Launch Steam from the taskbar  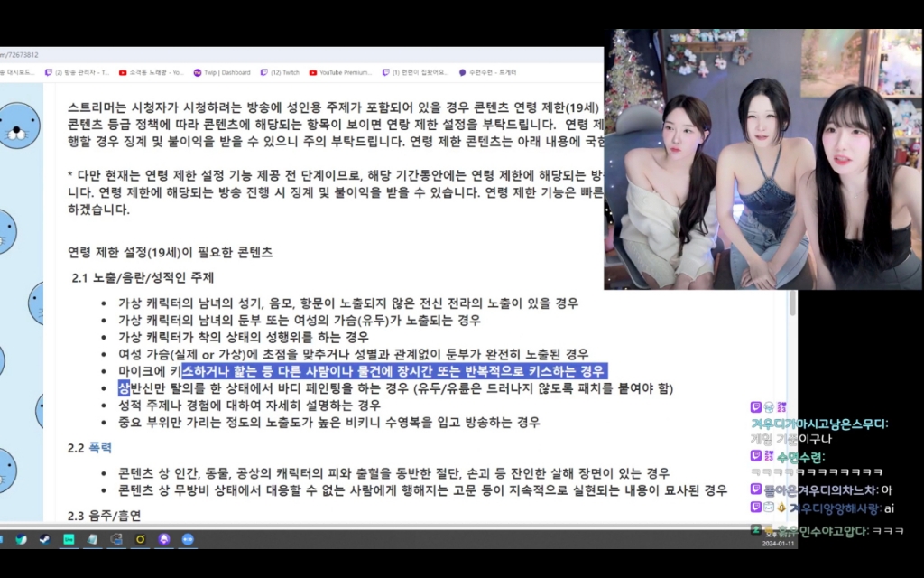(45, 539)
